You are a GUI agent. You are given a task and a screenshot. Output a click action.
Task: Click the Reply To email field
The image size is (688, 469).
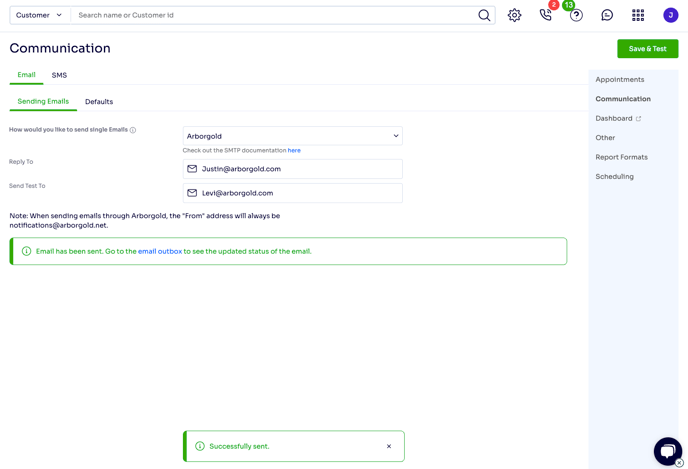[x=293, y=169]
